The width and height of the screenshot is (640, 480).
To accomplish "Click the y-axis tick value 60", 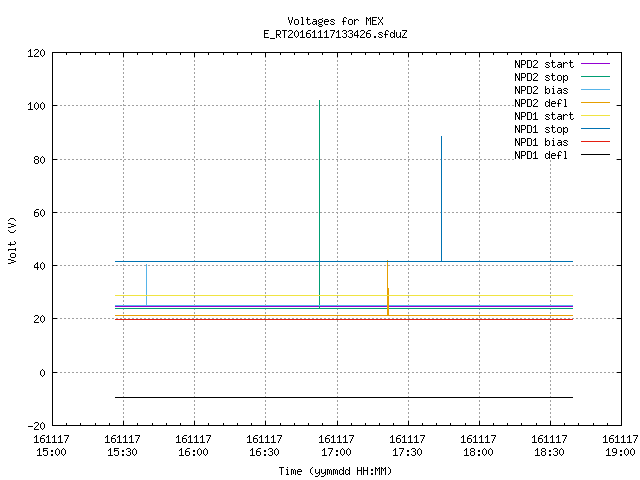I will (x=39, y=213).
